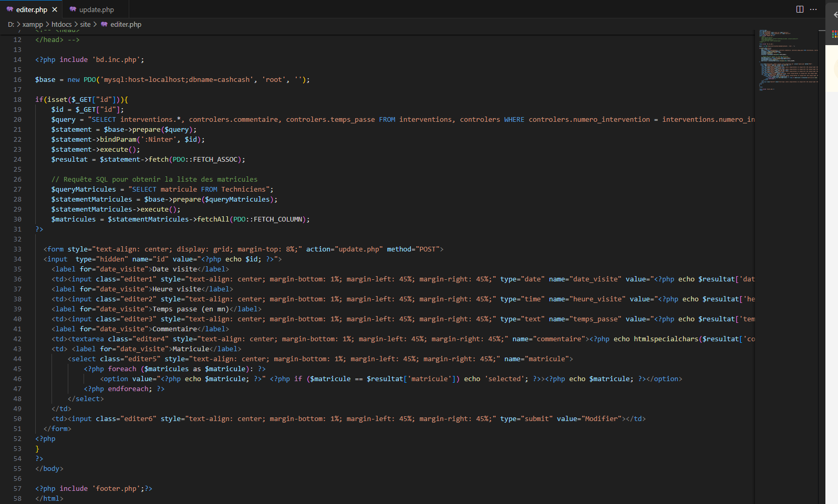Close the editer.php tab
This screenshot has width=838, height=504.
(55, 9)
